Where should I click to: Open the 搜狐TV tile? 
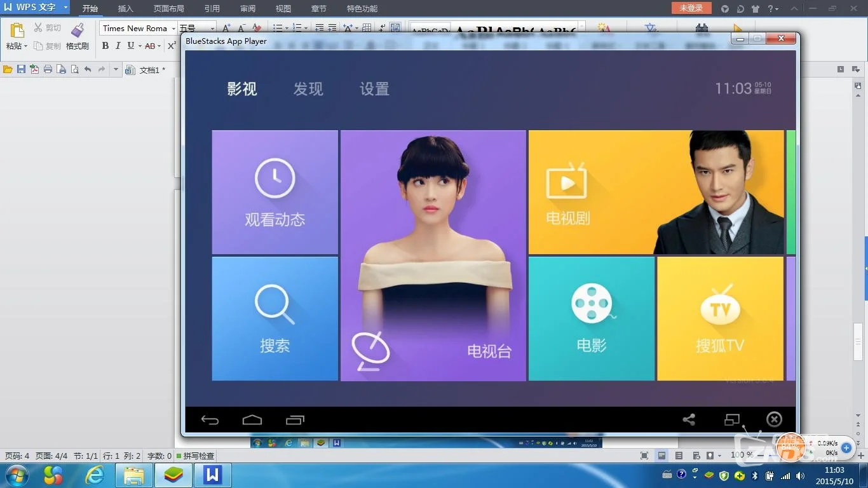719,318
